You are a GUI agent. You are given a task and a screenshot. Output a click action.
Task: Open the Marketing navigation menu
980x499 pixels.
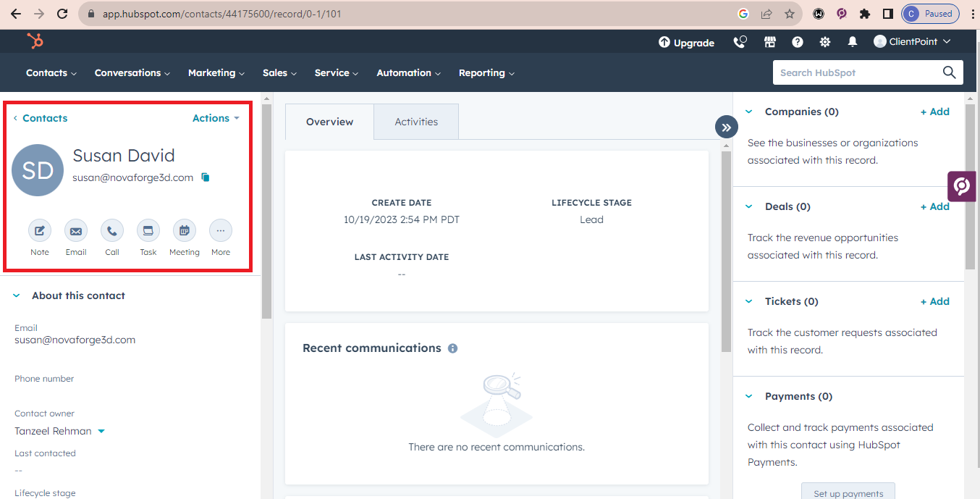tap(216, 72)
